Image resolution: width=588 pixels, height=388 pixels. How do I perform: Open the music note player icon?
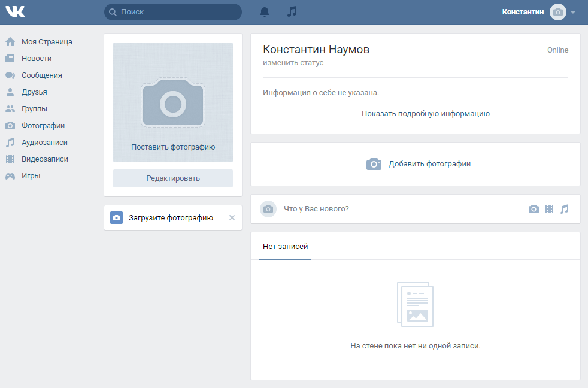tap(292, 12)
